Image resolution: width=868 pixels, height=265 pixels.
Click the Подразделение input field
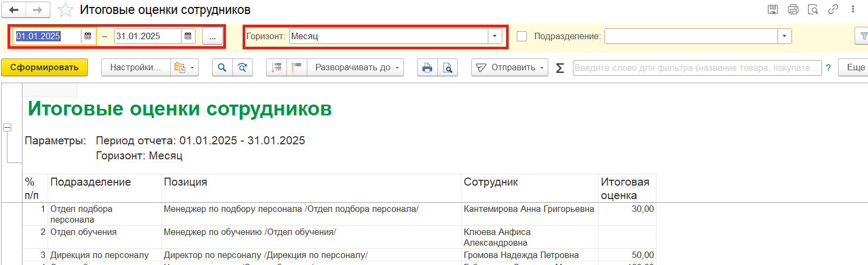tap(691, 36)
